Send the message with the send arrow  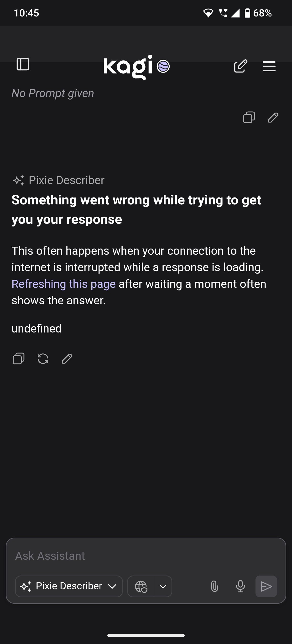coord(266,586)
